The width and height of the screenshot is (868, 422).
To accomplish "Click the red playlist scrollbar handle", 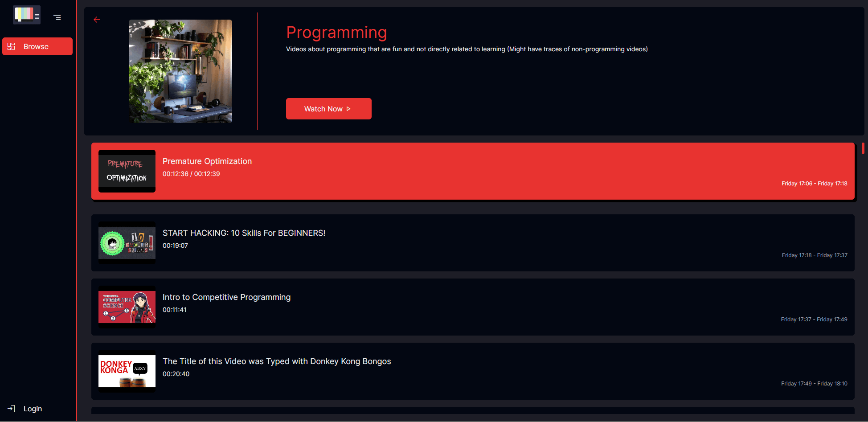I will coord(863,148).
